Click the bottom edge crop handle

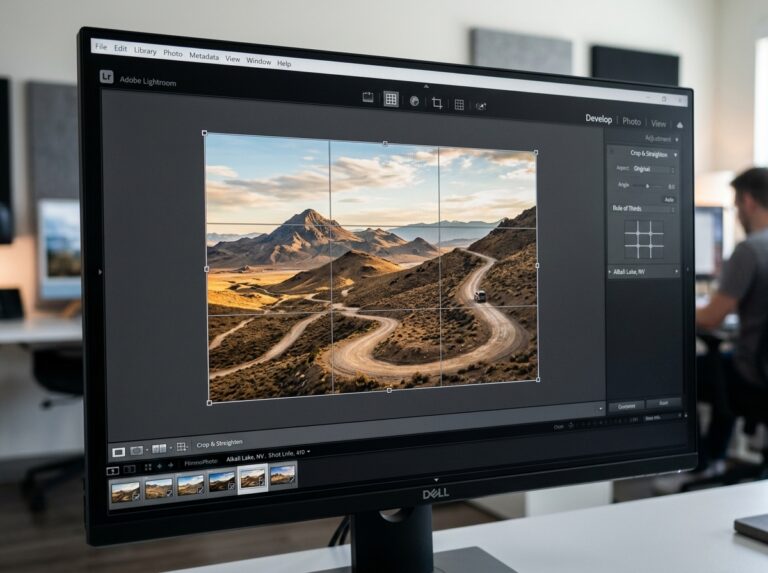(x=389, y=390)
